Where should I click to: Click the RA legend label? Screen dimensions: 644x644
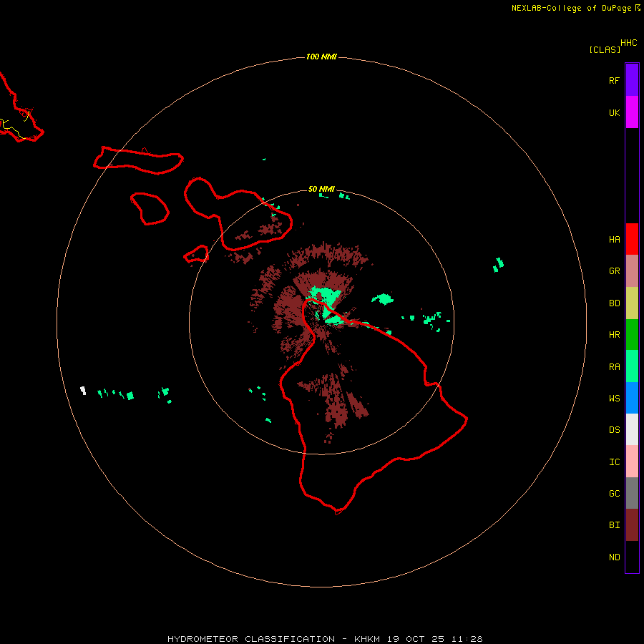(614, 367)
